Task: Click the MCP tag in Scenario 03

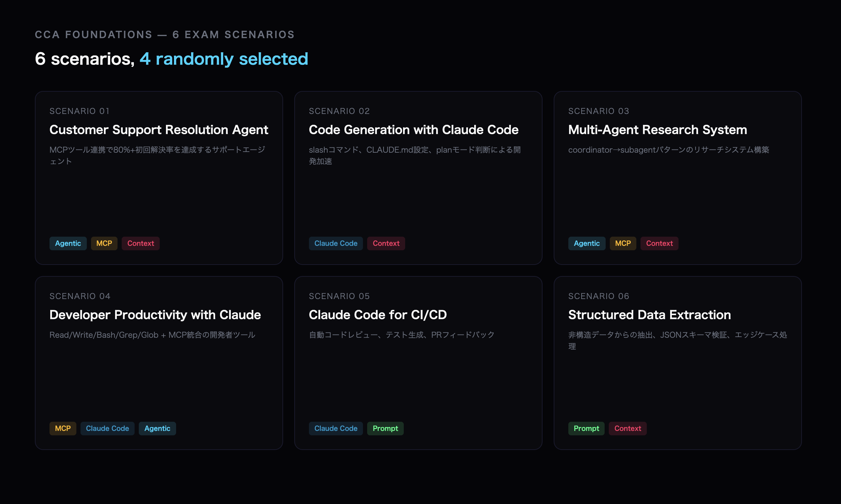Action: (x=623, y=243)
